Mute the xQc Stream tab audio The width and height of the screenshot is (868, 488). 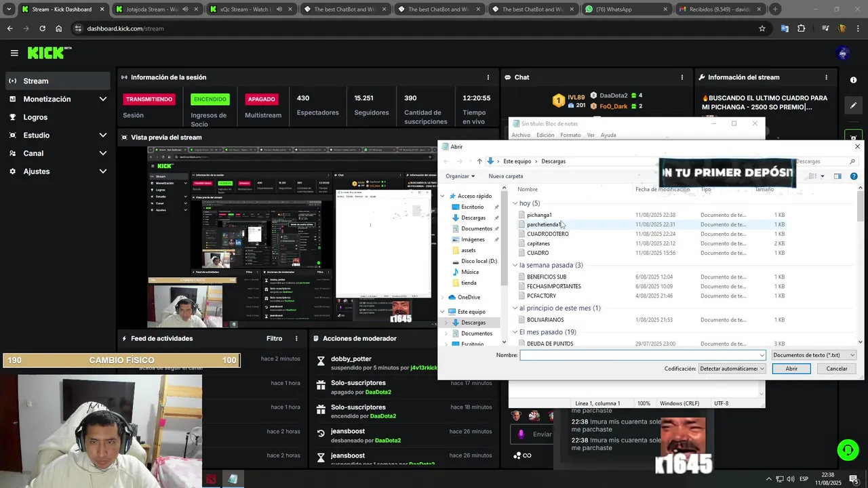click(279, 9)
